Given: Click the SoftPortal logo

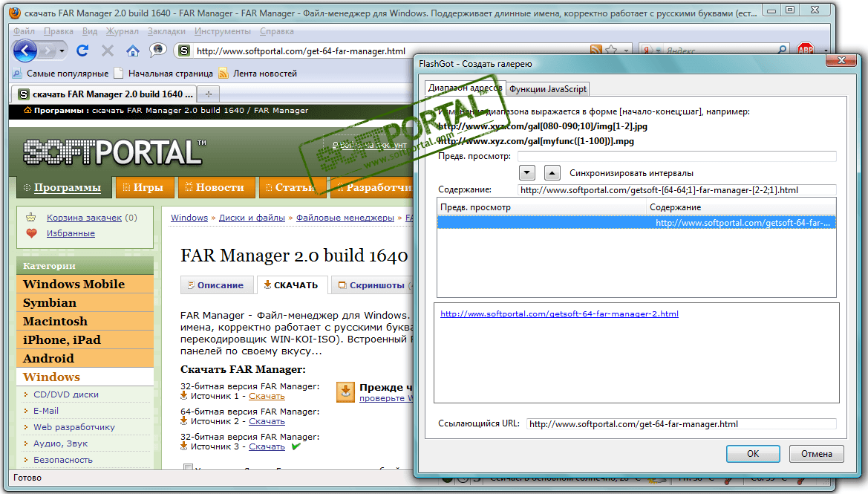Looking at the screenshot, I should 114,152.
